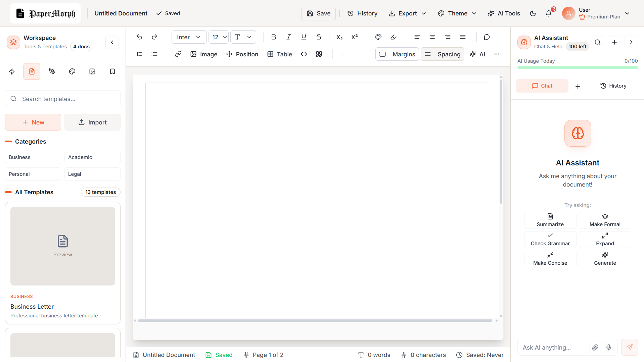Attach a file to AI message
Image resolution: width=644 pixels, height=362 pixels.
(595, 347)
